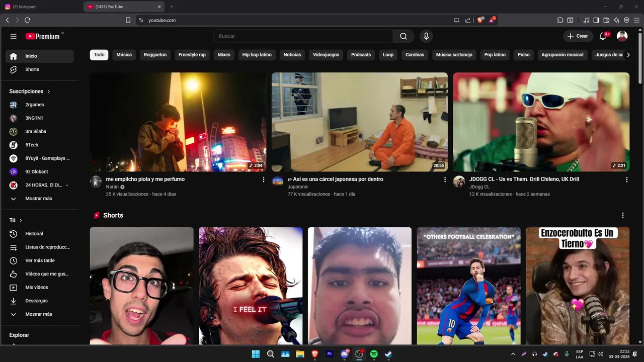This screenshot has width=644, height=362.
Task: Open the YouTube hamburger guide menu
Action: click(14, 36)
